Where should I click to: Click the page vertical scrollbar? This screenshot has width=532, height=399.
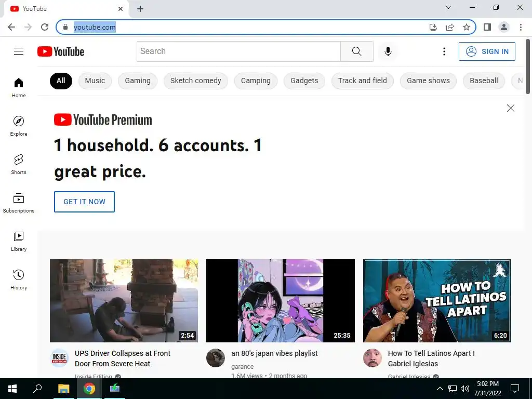pos(528,66)
